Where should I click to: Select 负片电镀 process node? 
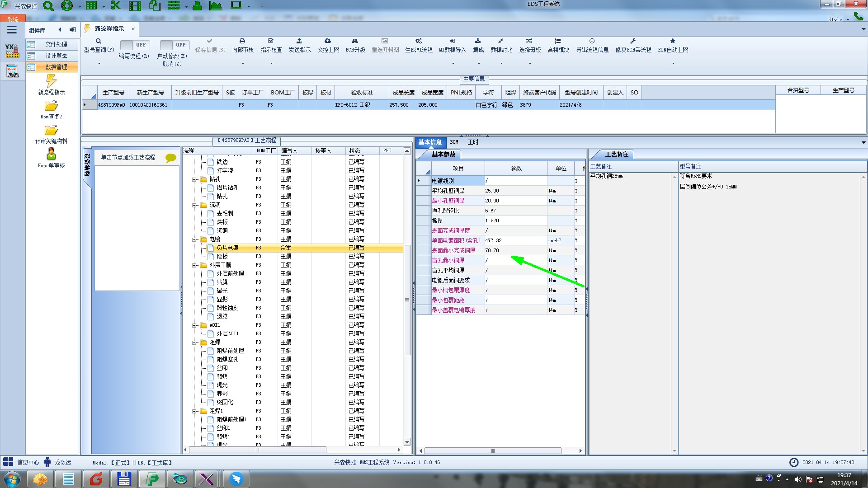click(227, 248)
